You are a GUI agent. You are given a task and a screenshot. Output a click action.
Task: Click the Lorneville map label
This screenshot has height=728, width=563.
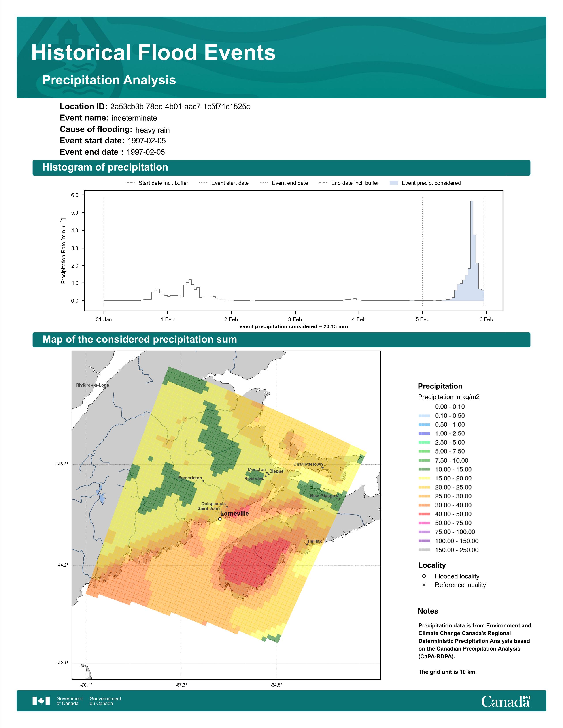(235, 514)
